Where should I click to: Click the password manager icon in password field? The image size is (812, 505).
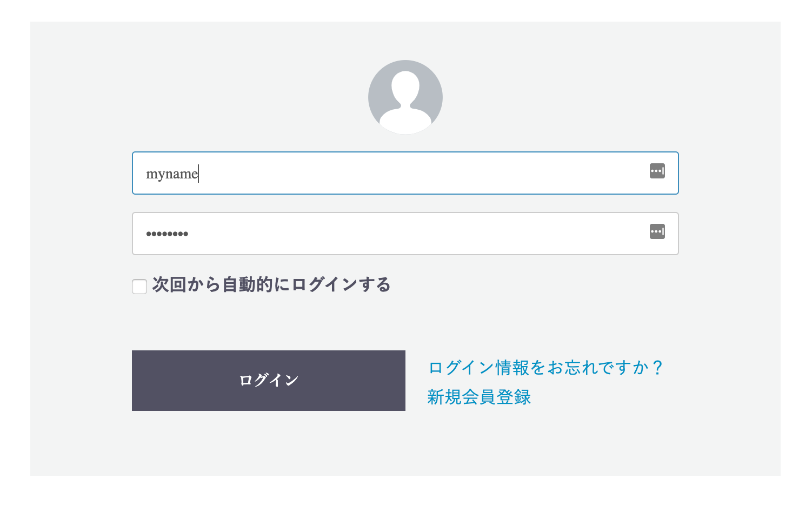[x=657, y=232]
